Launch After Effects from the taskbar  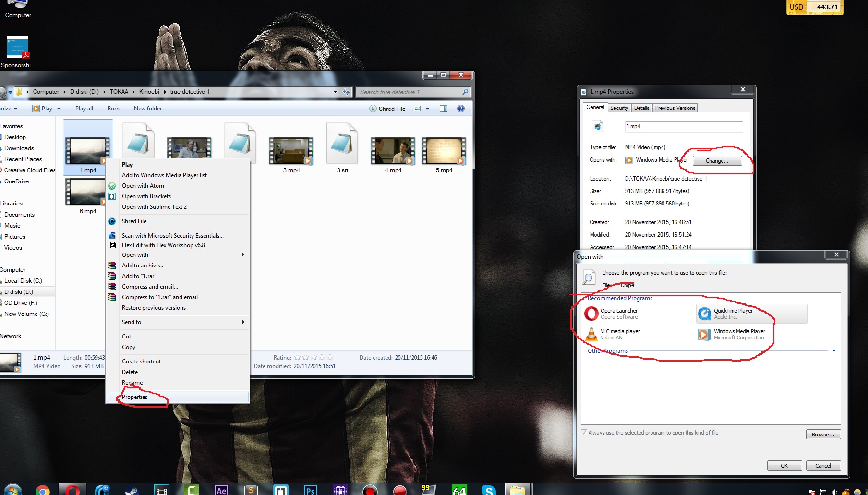coord(221,490)
